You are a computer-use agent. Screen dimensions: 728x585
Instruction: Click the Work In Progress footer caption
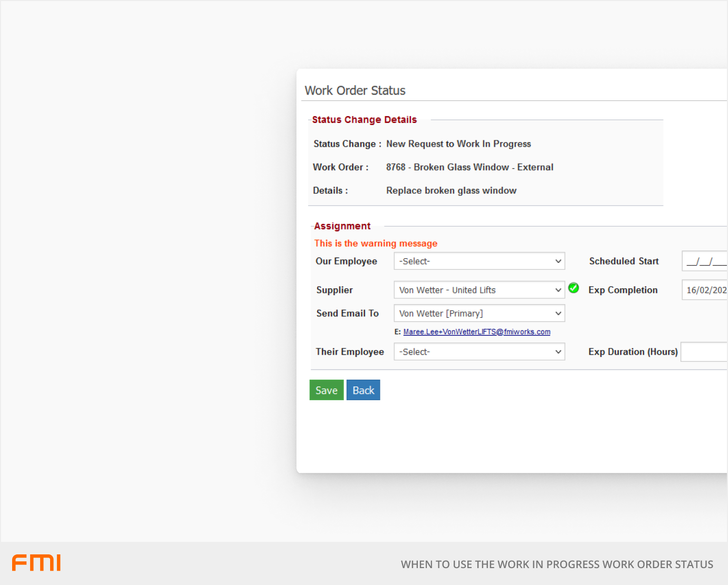pyautogui.click(x=558, y=564)
